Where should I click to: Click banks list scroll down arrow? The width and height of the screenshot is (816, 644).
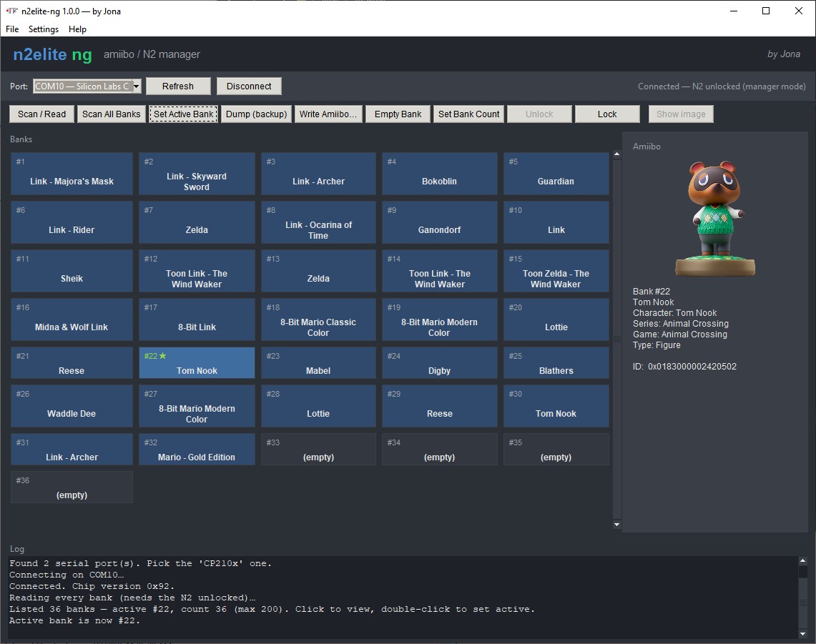(x=616, y=525)
